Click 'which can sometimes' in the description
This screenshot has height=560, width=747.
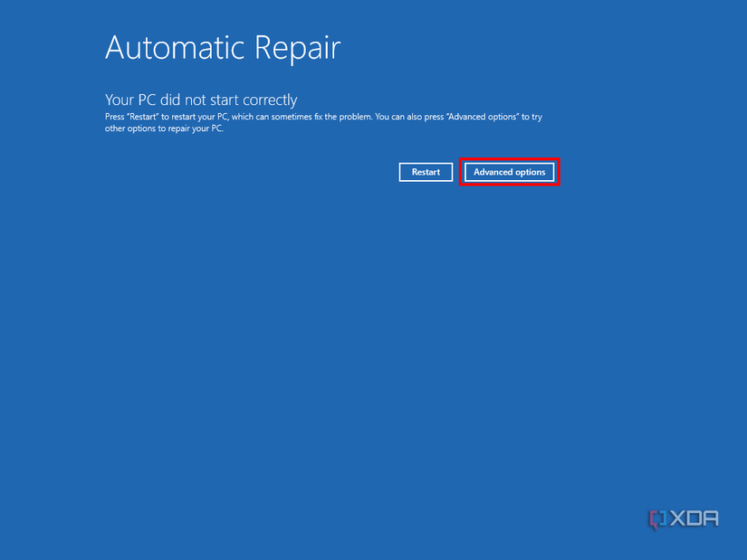point(272,117)
